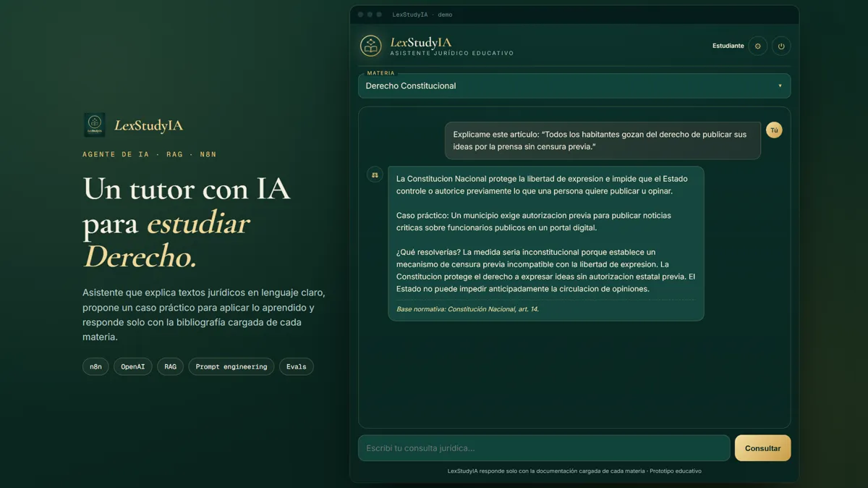
Task: Click the 'Escribí tu consulta jurídica' input field
Action: point(544,448)
